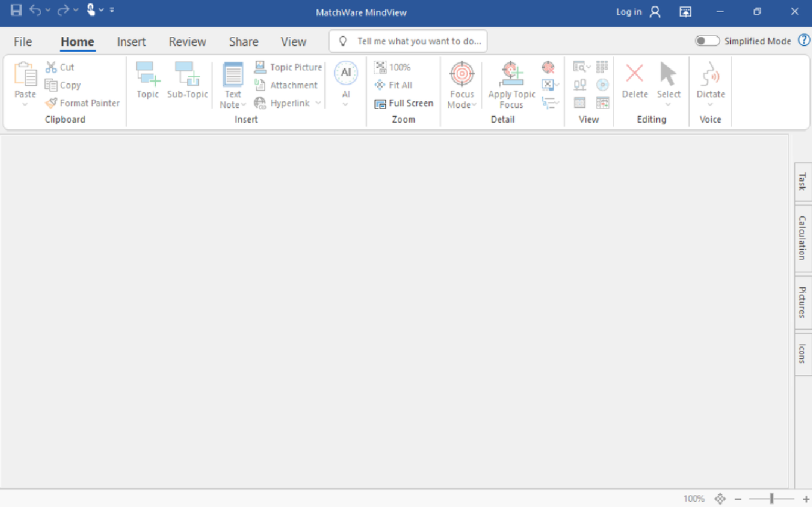Click the 100% zoom level in status bar
Viewport: 812px width, 507px height.
tap(694, 499)
